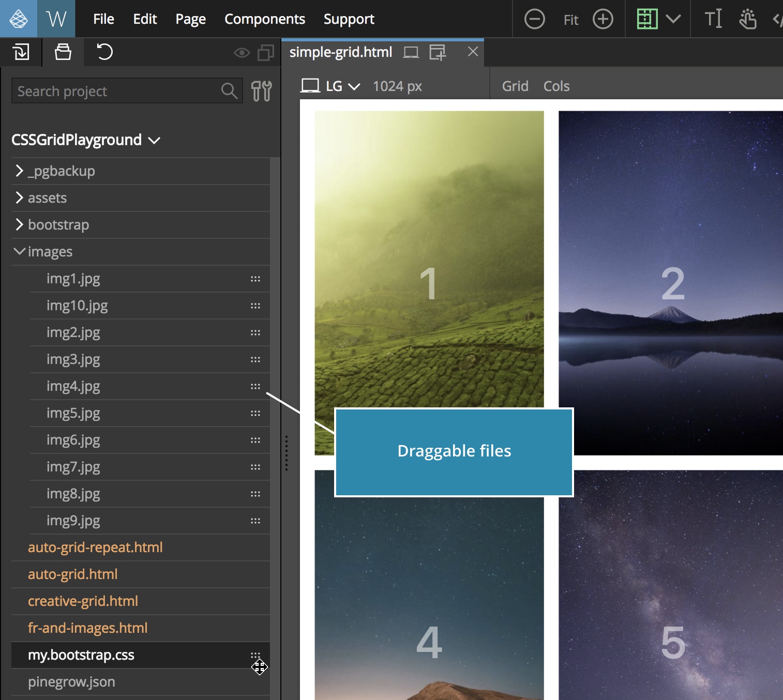Image resolution: width=783 pixels, height=700 pixels.
Task: Click the Pinegrow pinecone logo icon
Action: point(19,19)
